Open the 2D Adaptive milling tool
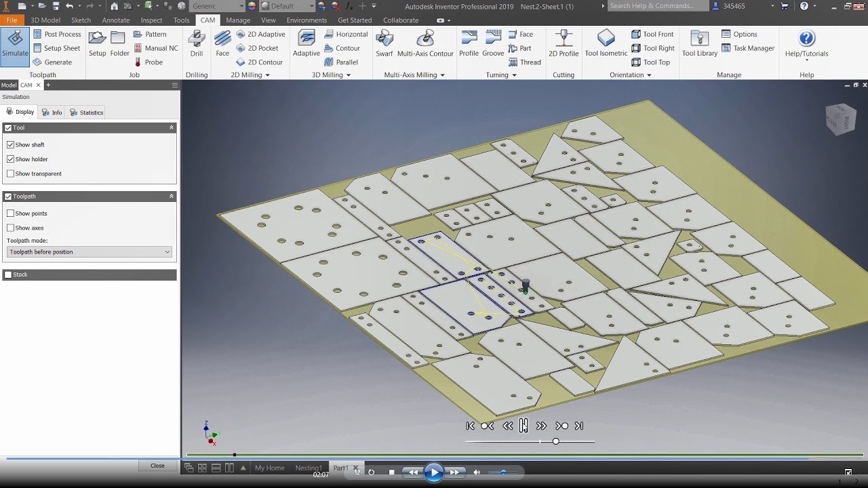Screen dimensions: 868x488 (x=261, y=34)
